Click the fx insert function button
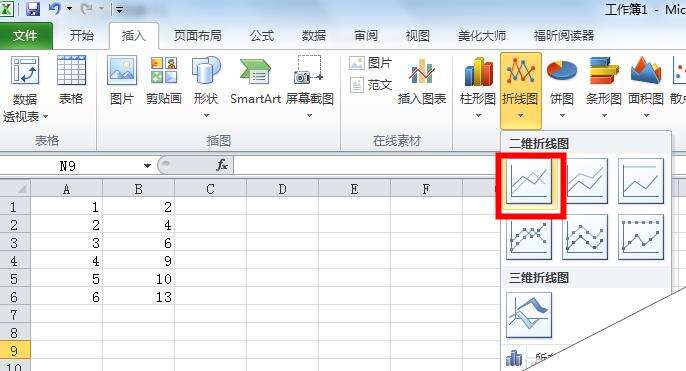This screenshot has width=686, height=371. (x=222, y=165)
